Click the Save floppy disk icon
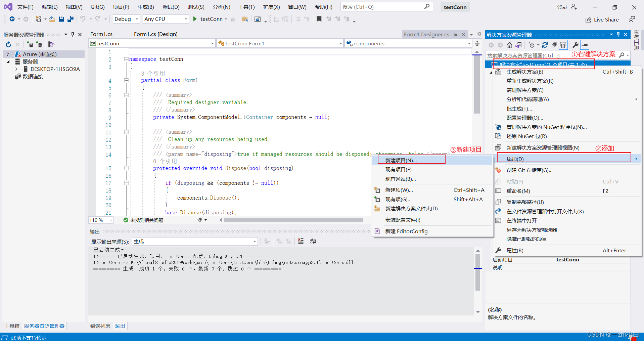The height and width of the screenshot is (341, 644). [x=61, y=19]
